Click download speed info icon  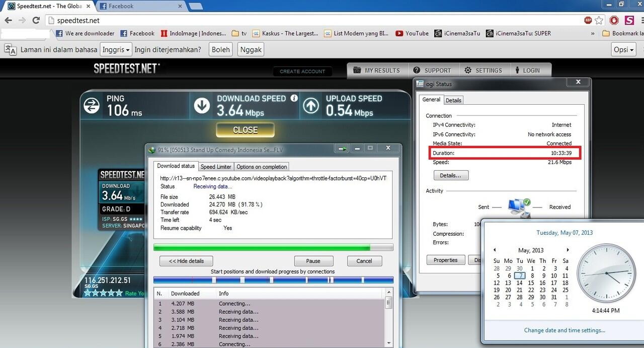[x=294, y=98]
